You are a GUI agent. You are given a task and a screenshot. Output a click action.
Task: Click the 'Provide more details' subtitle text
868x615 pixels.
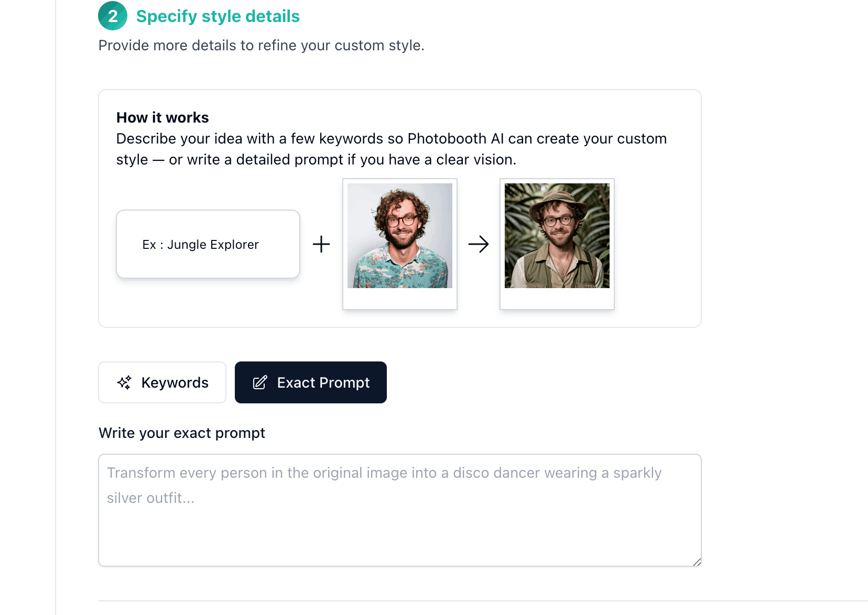(261, 46)
